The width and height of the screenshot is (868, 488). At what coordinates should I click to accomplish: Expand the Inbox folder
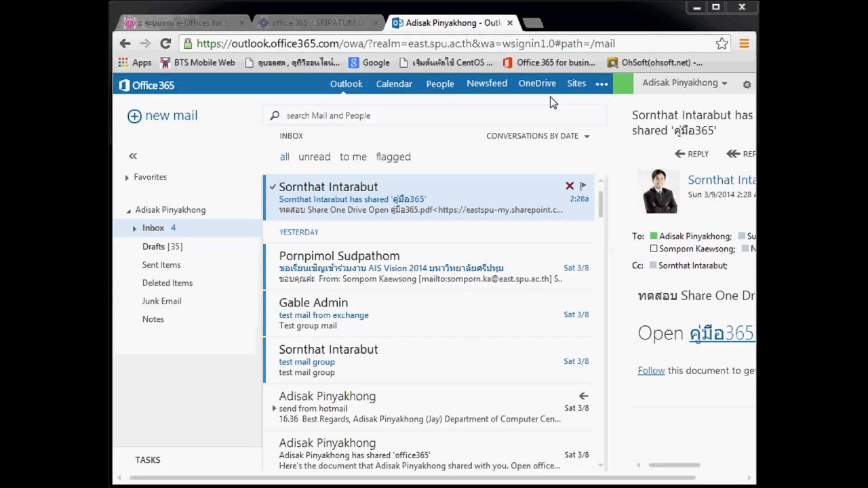coord(134,228)
